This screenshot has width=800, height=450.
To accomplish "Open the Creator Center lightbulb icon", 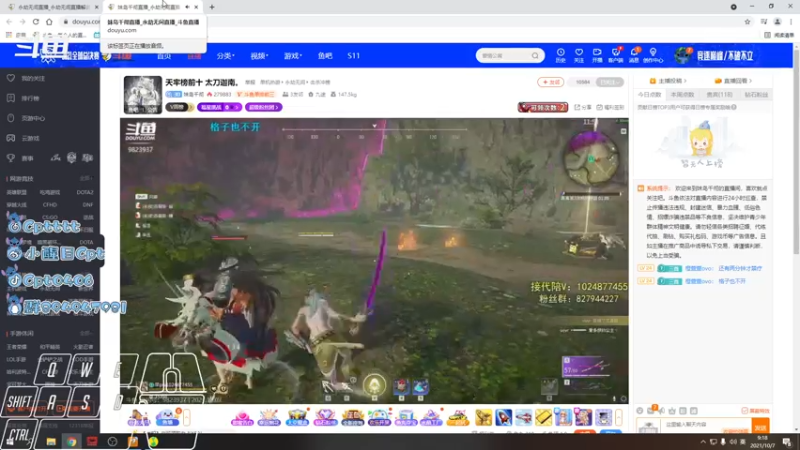I will tap(653, 55).
